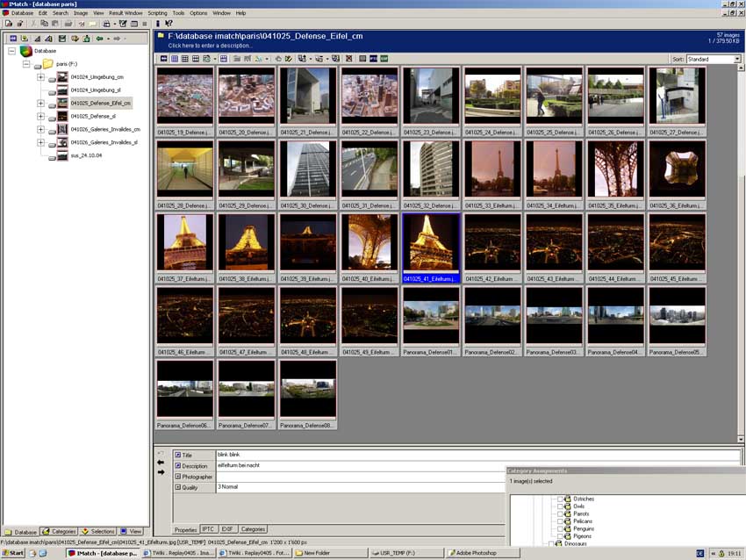Viewport: 746px width, 560px height.
Task: Click the forward arrow in database panel toolbar
Action: click(x=117, y=39)
